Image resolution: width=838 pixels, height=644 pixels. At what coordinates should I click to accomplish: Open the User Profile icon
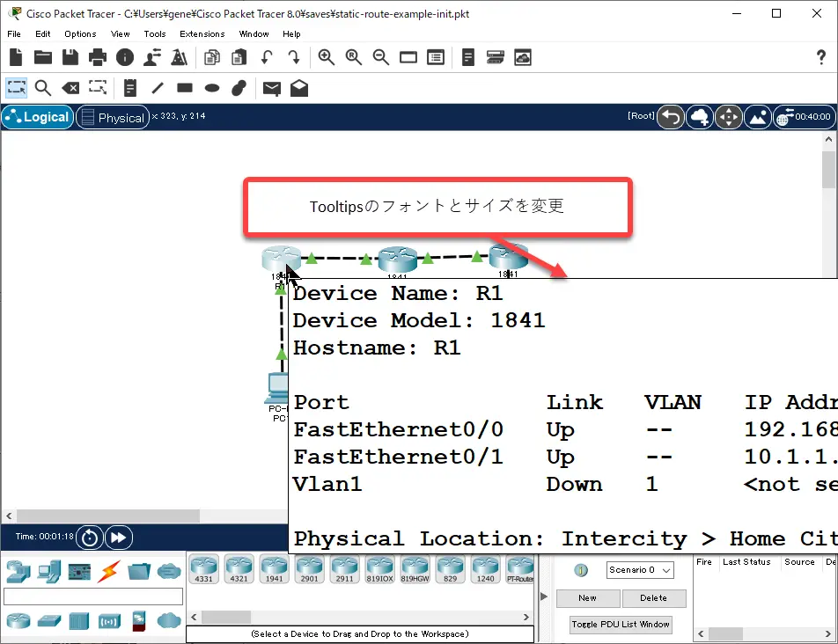point(152,57)
